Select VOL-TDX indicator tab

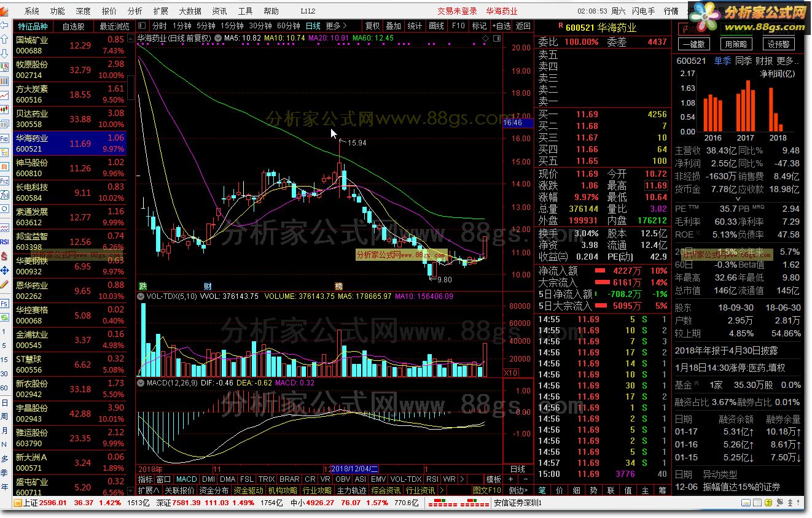click(406, 479)
